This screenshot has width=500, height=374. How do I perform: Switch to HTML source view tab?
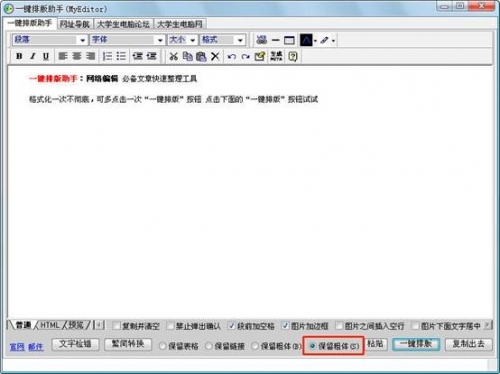coord(50,325)
